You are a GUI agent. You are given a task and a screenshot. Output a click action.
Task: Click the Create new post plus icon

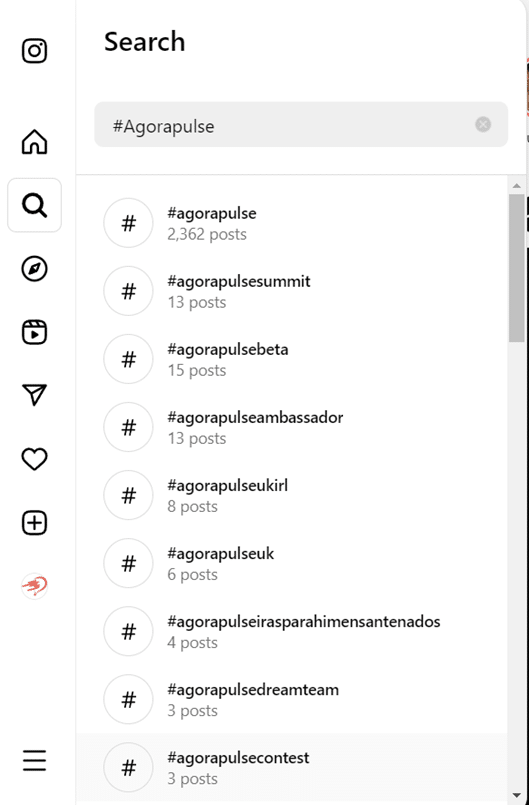34,523
